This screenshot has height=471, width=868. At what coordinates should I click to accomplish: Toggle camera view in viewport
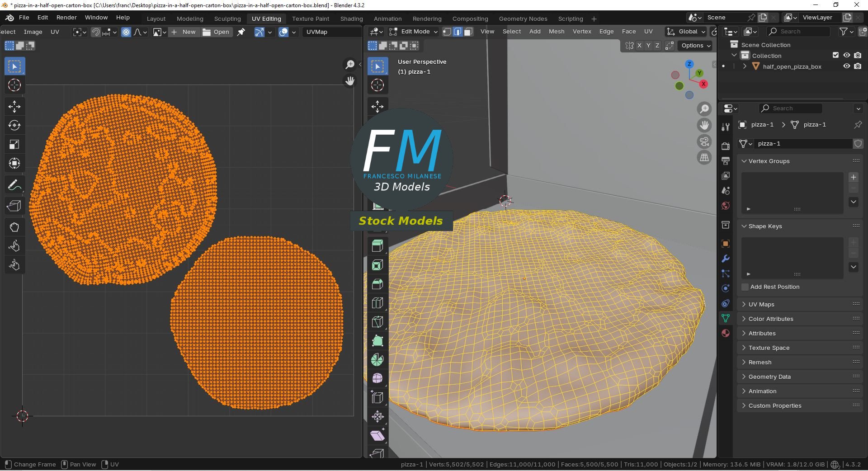704,141
